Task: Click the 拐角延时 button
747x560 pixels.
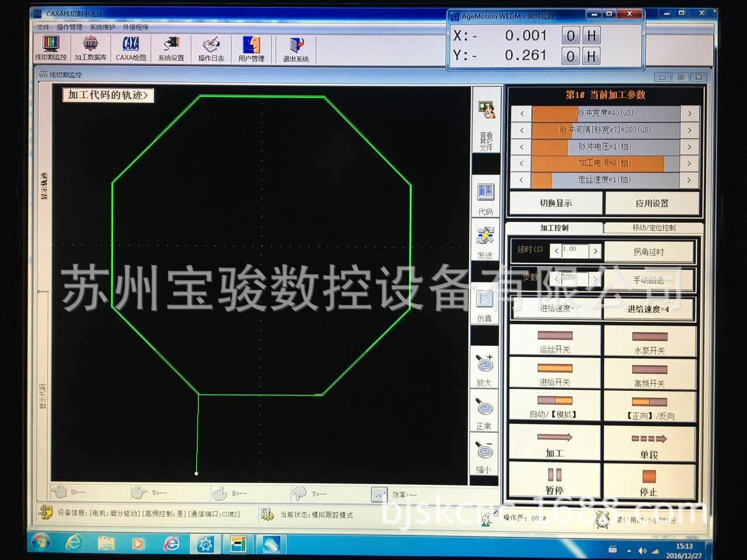Action: coord(648,252)
